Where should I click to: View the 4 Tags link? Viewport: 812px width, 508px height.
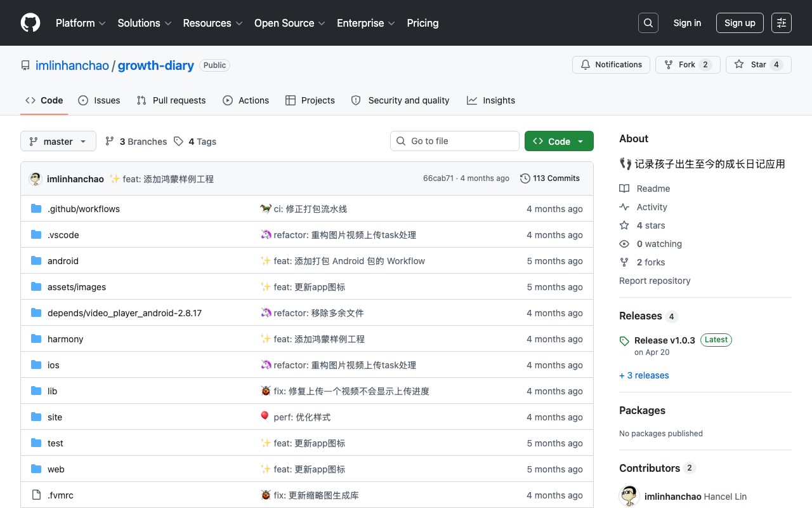[195, 142]
